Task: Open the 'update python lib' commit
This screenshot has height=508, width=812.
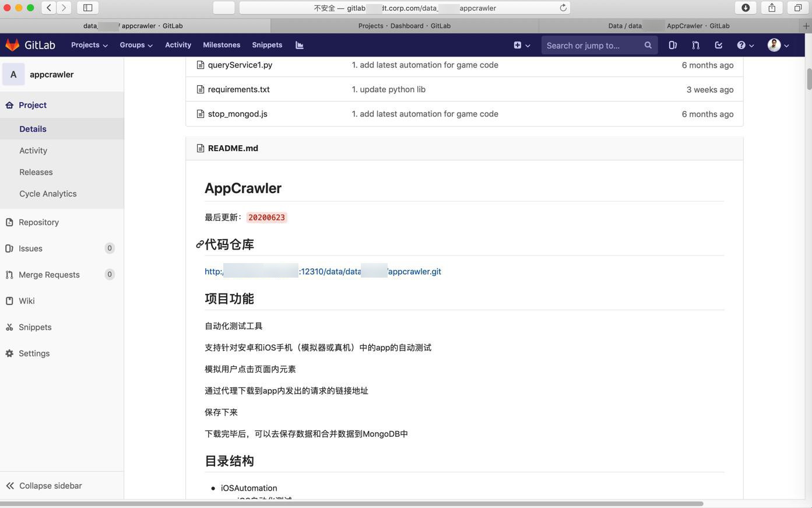Action: tap(389, 89)
